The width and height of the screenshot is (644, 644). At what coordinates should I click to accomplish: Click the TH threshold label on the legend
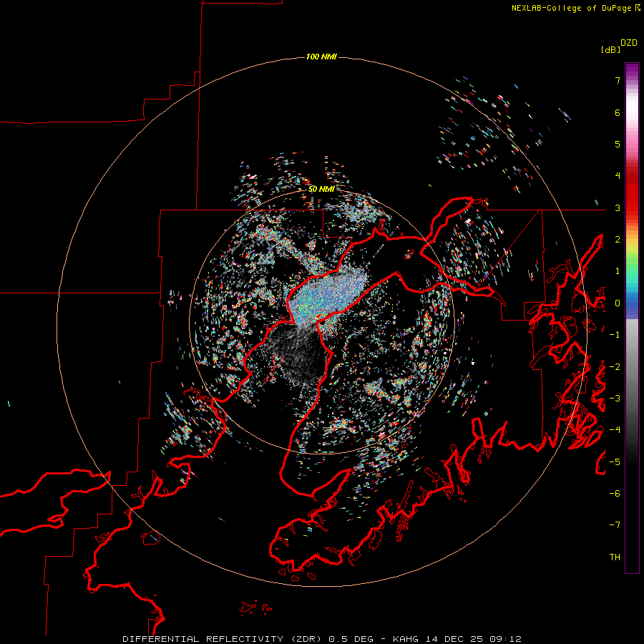(615, 557)
